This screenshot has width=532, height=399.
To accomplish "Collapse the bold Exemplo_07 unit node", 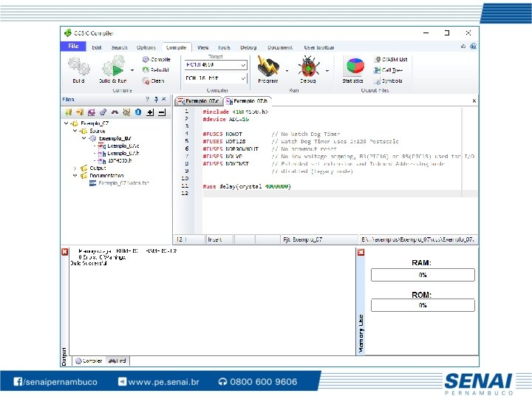I will [83, 138].
